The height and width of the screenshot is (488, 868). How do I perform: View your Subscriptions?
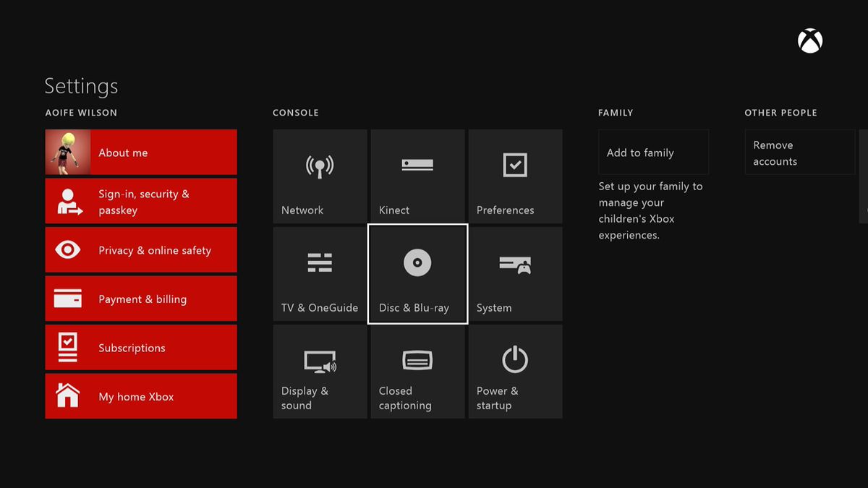140,347
